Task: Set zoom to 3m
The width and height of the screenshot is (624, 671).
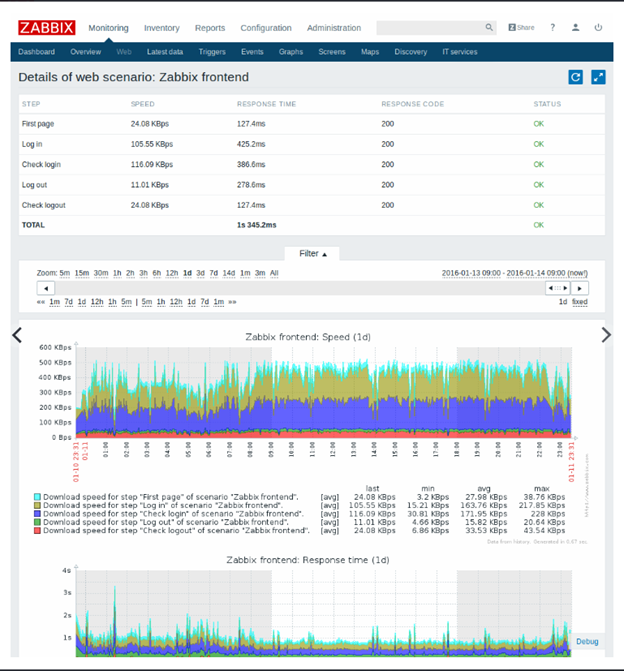Action: pos(260,273)
